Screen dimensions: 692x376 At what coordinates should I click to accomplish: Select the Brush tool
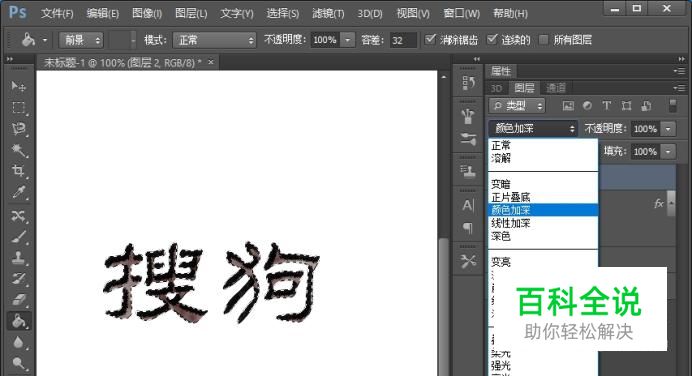[18, 237]
